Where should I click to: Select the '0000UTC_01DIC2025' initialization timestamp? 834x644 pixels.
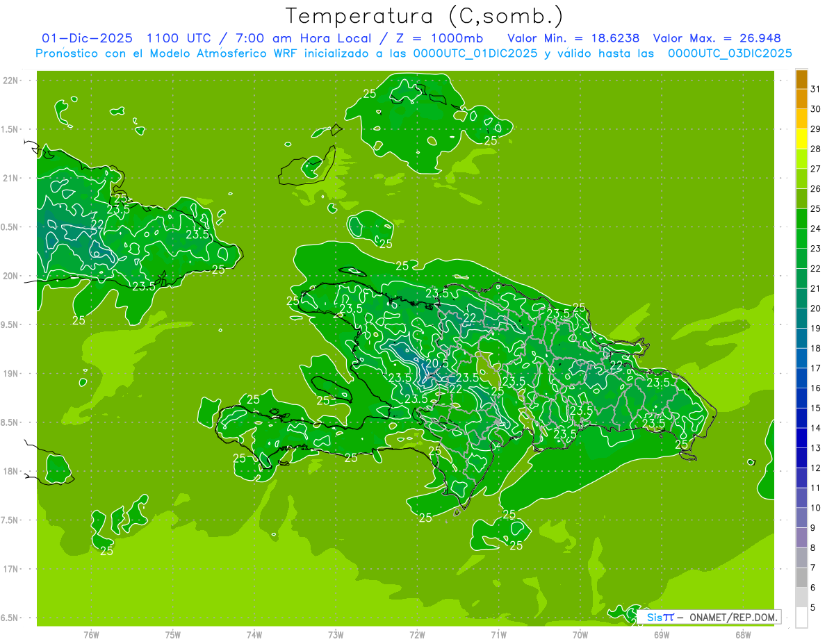[x=475, y=53]
